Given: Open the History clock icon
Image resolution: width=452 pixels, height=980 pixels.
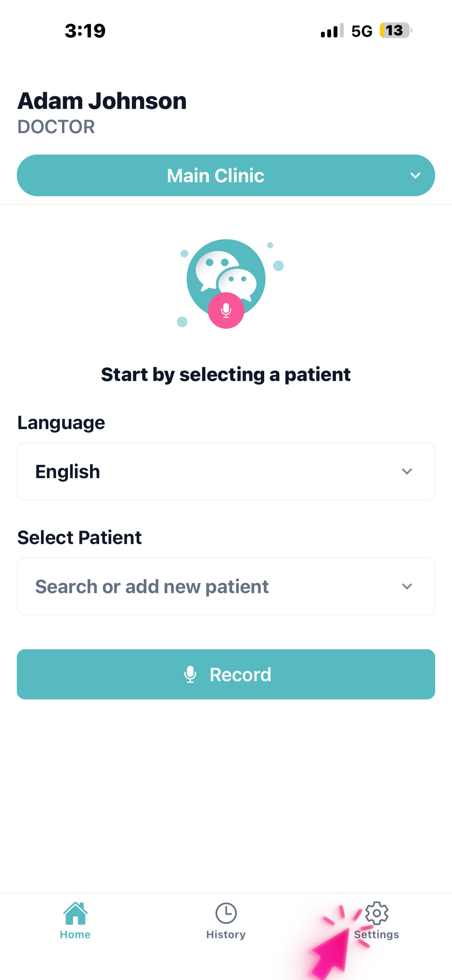Looking at the screenshot, I should click(x=226, y=913).
